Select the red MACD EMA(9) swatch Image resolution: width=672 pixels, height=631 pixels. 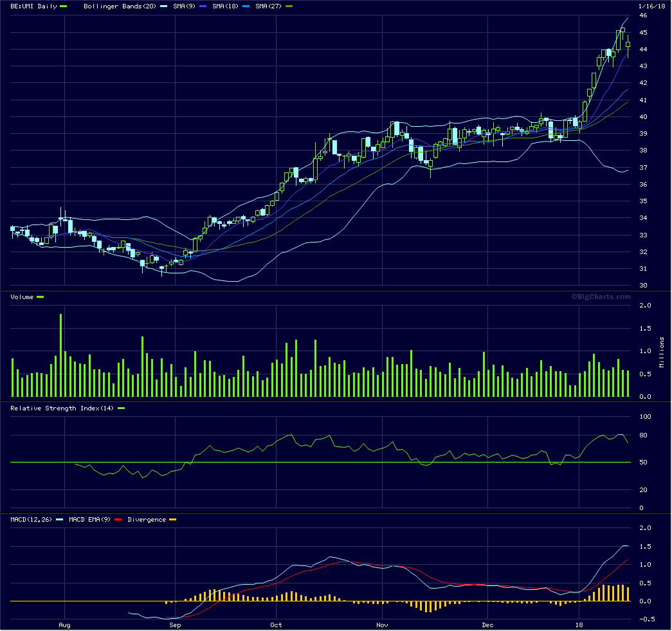point(117,519)
